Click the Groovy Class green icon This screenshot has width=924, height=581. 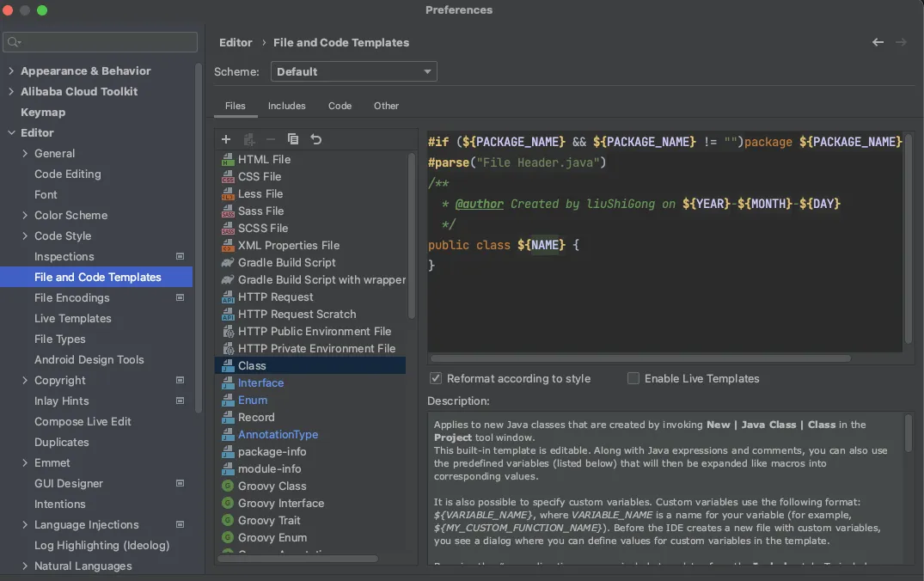click(x=228, y=486)
